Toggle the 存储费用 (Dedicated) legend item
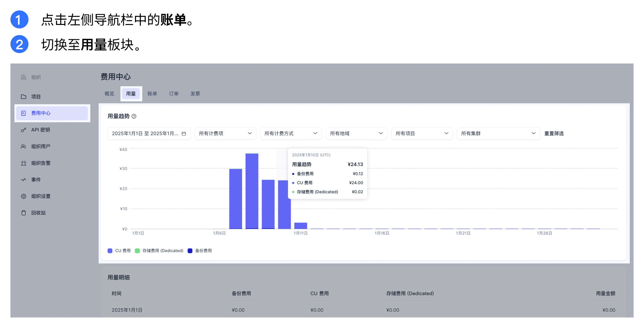Image resolution: width=644 pixels, height=326 pixels. (160, 251)
